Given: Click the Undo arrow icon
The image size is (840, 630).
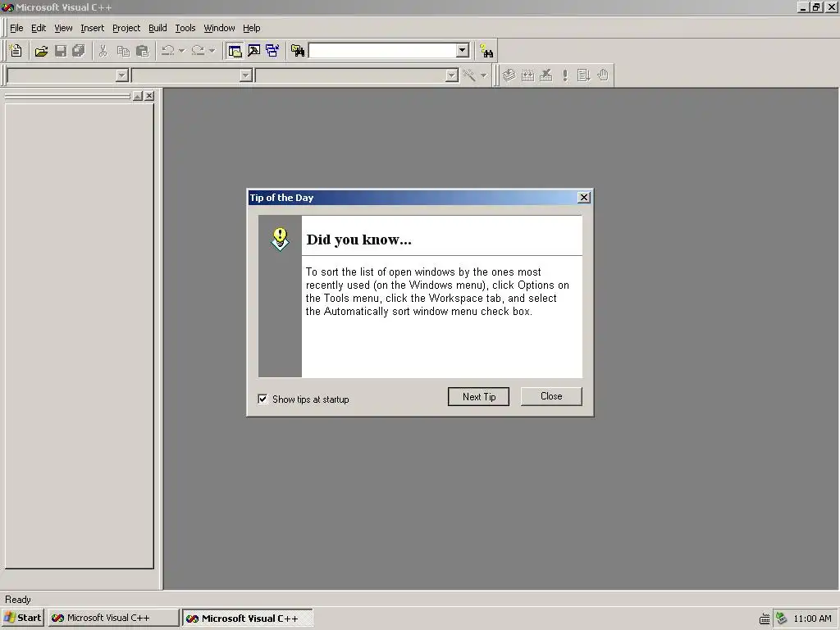Looking at the screenshot, I should pos(167,51).
